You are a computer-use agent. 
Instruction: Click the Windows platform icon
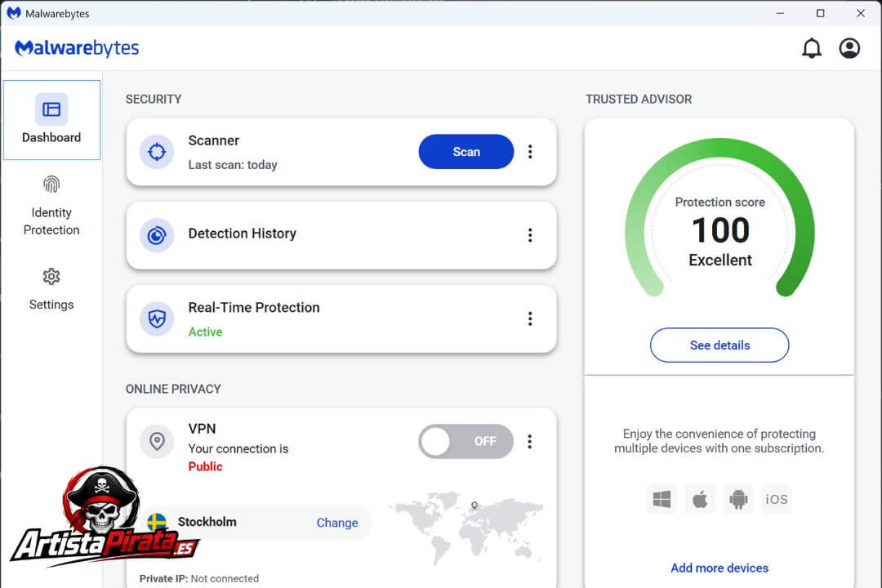(x=661, y=499)
